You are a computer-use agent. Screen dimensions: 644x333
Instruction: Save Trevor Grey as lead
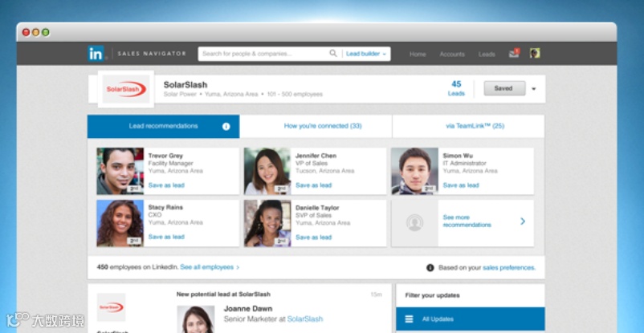(x=166, y=185)
